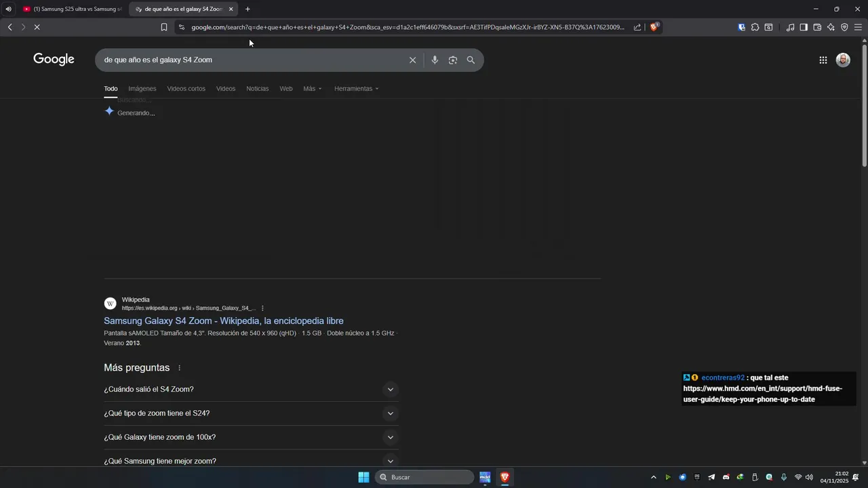Open the Brave VPN shield icon
The height and width of the screenshot is (488, 868).
[x=844, y=27]
